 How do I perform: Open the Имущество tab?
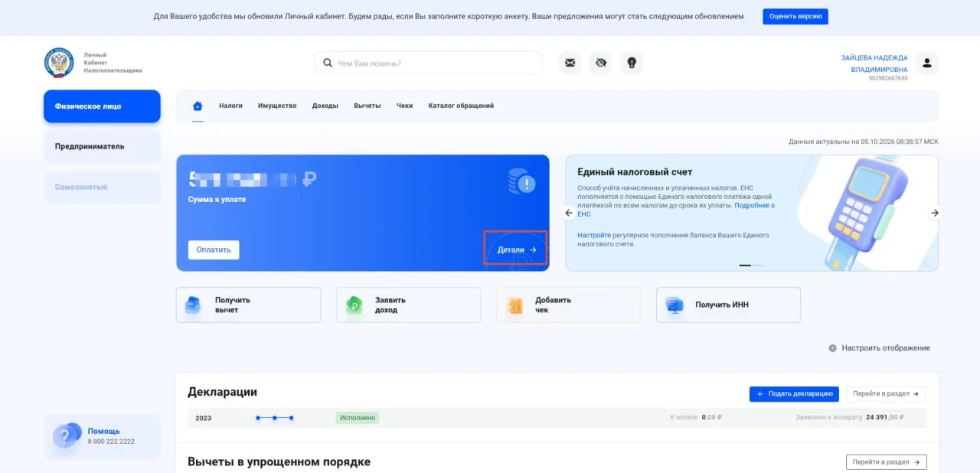[277, 106]
